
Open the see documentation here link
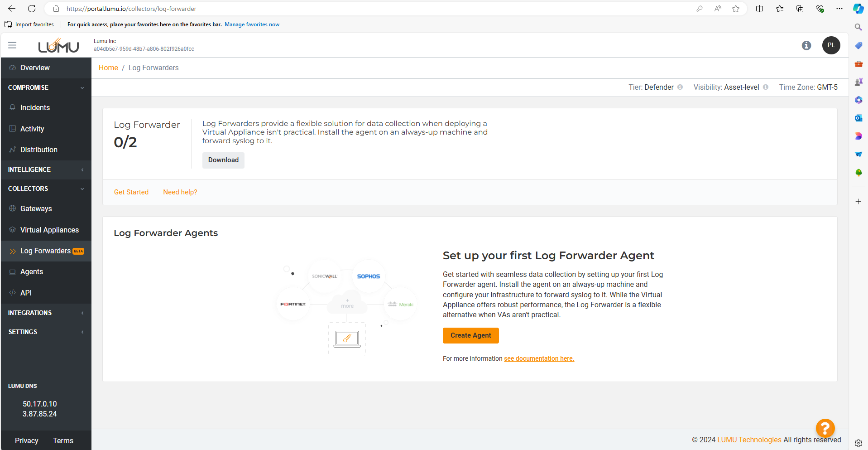click(539, 358)
